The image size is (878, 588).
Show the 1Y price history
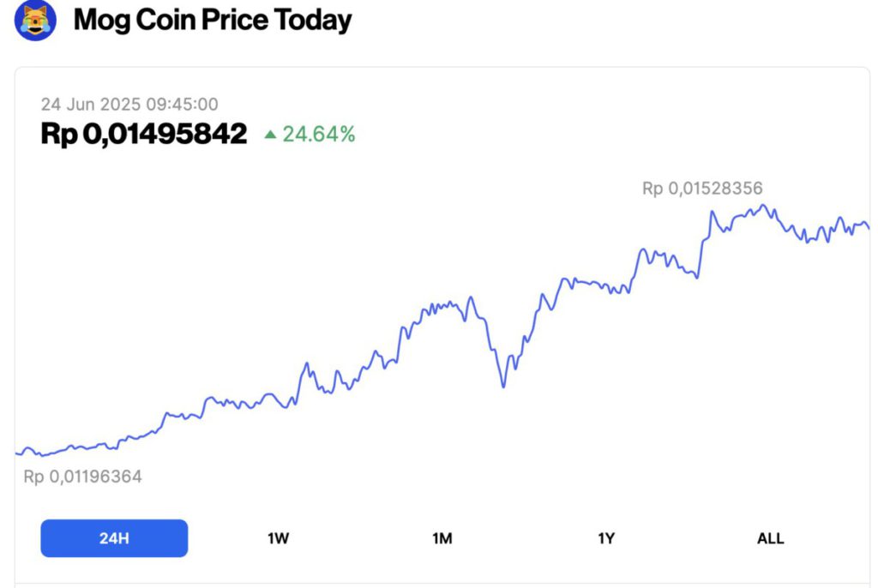point(606,538)
